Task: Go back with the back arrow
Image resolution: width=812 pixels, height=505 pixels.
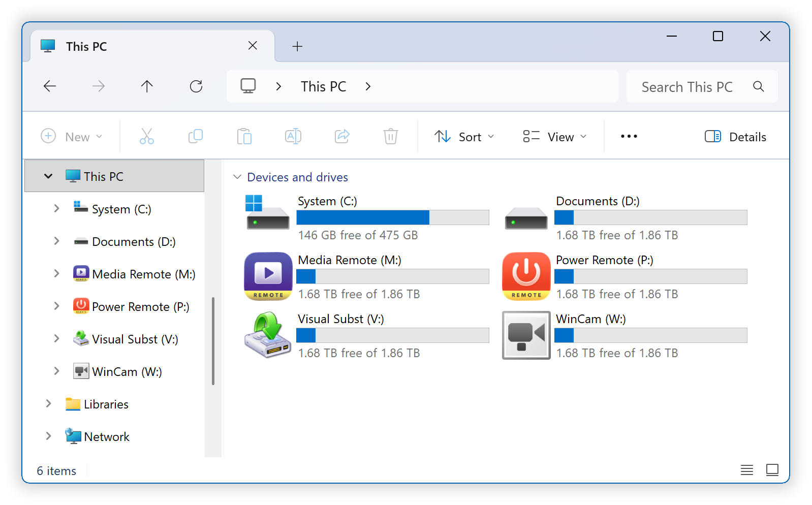Action: [x=50, y=86]
